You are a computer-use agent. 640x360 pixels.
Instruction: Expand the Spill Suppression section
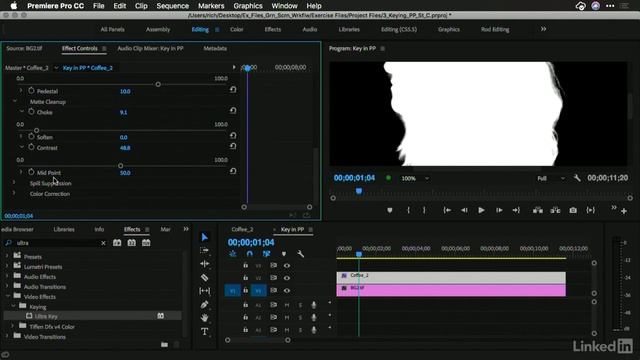click(x=14, y=182)
